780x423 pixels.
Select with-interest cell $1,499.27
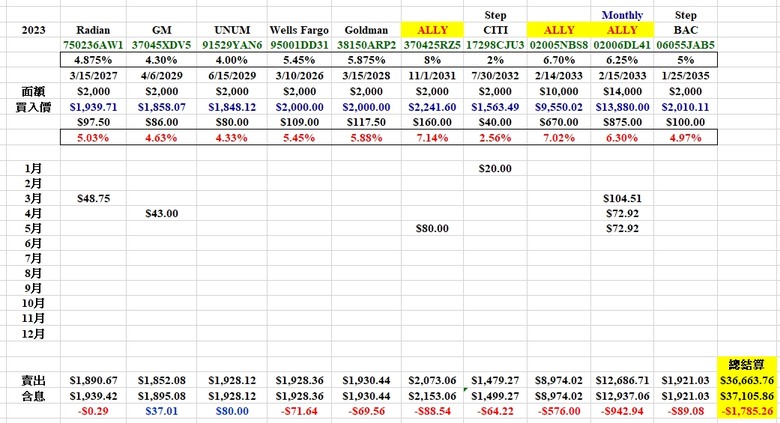[495, 396]
